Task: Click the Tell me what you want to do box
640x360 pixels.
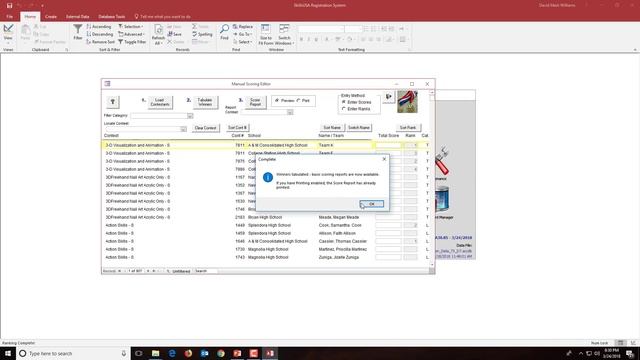Action: click(x=162, y=17)
